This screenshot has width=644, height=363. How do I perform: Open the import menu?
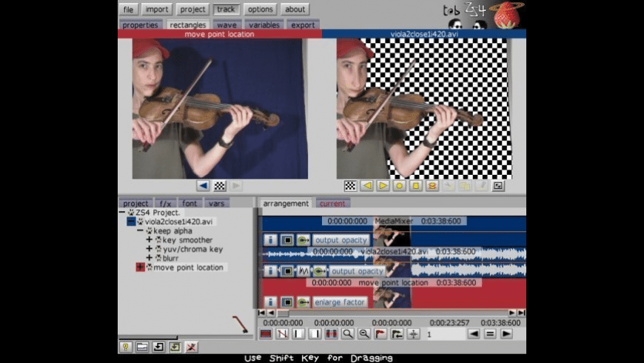[156, 9]
